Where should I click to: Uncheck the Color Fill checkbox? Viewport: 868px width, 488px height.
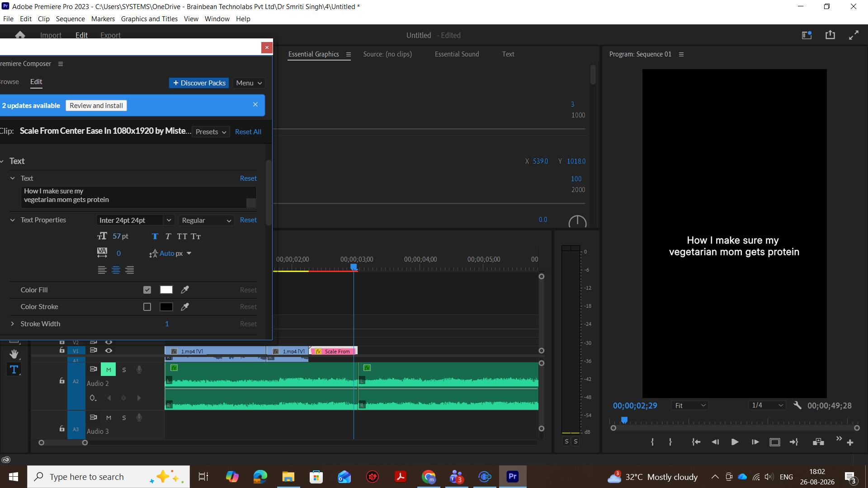(147, 290)
